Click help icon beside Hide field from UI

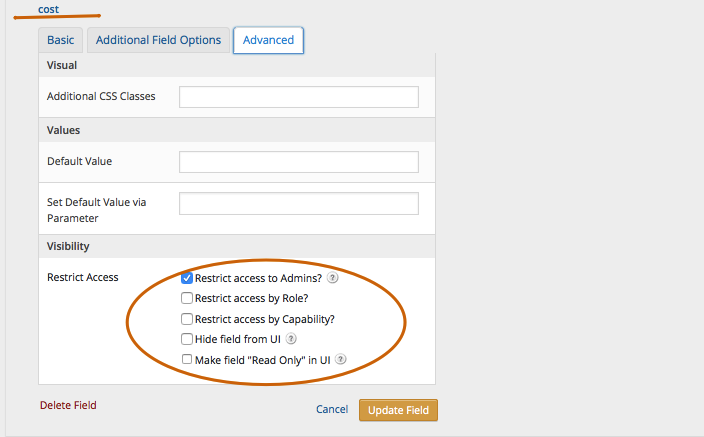click(291, 339)
